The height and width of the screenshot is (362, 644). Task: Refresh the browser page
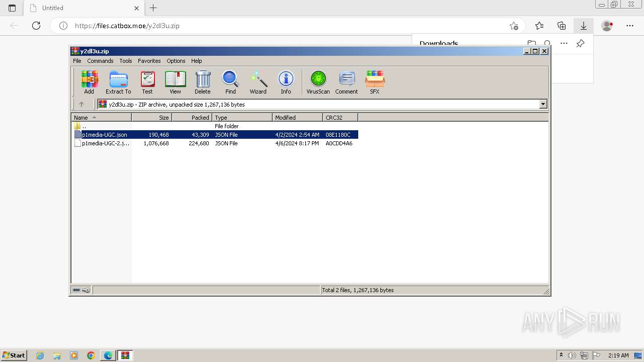coord(36,26)
